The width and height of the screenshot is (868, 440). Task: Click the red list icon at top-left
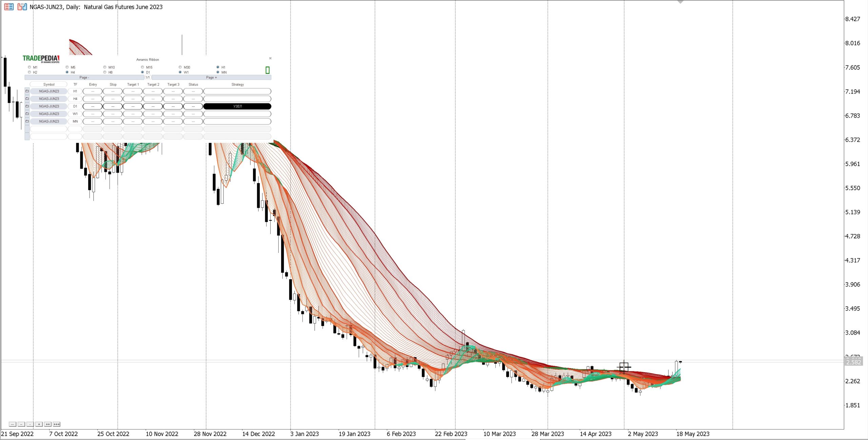coord(9,7)
